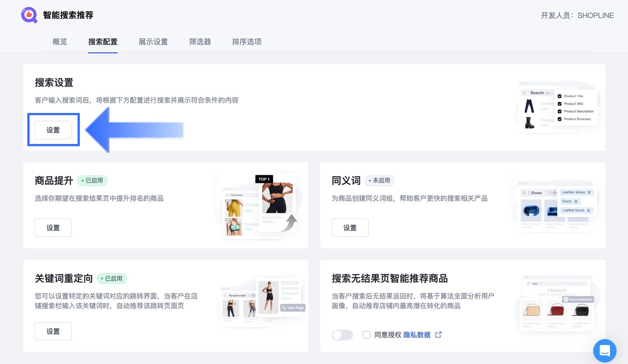Viewport: 628px width, 364px height.
Task: Click 设置 button in 商品提升 card
Action: [53, 228]
